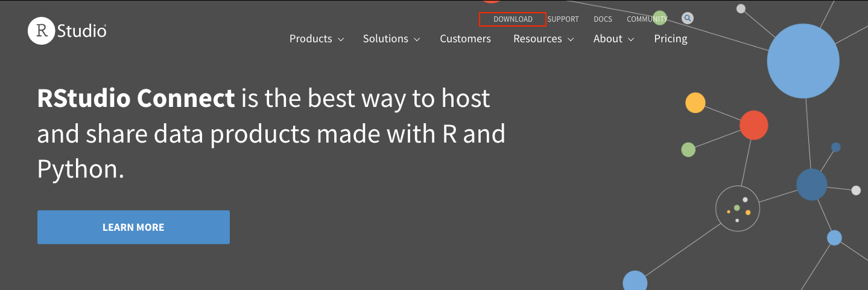Screen dimensions: 868x290
Task: Click the RStudio Connect headline text
Action: point(136,98)
